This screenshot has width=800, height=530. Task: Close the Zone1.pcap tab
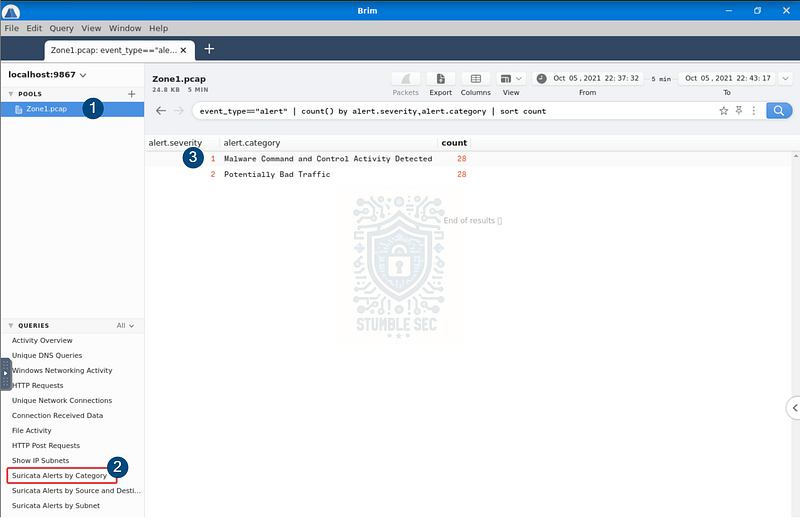pyautogui.click(x=184, y=50)
